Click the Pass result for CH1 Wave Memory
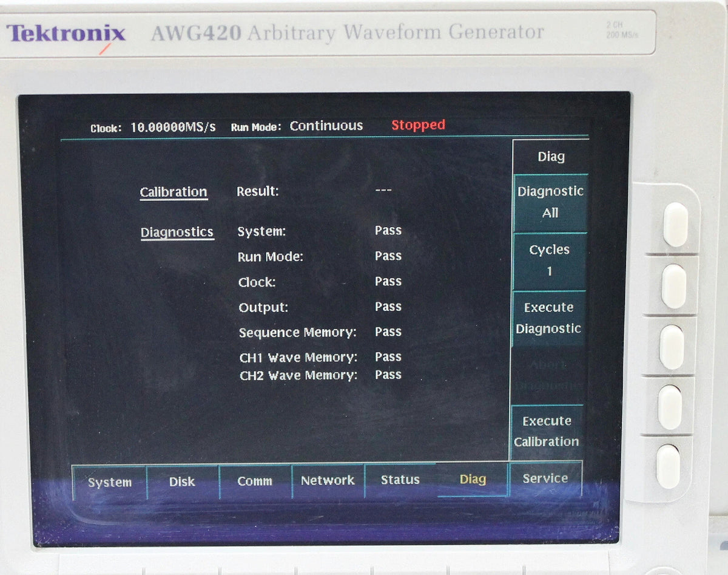This screenshot has height=575, width=728. [x=388, y=357]
